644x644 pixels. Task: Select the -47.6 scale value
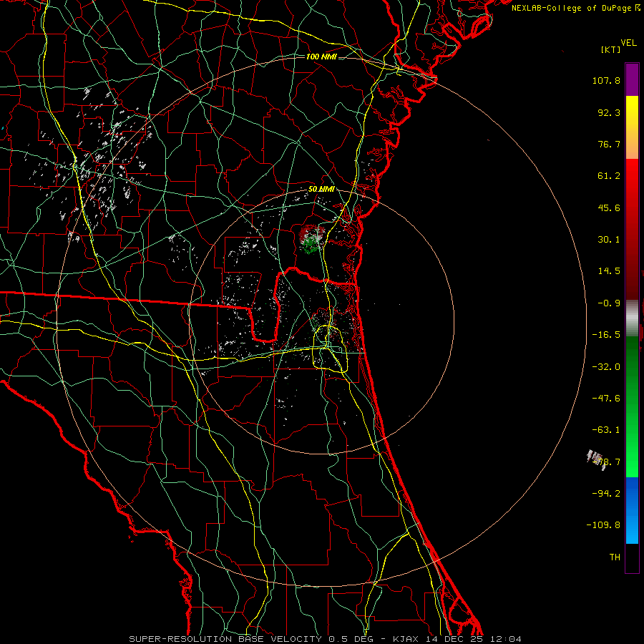click(606, 399)
